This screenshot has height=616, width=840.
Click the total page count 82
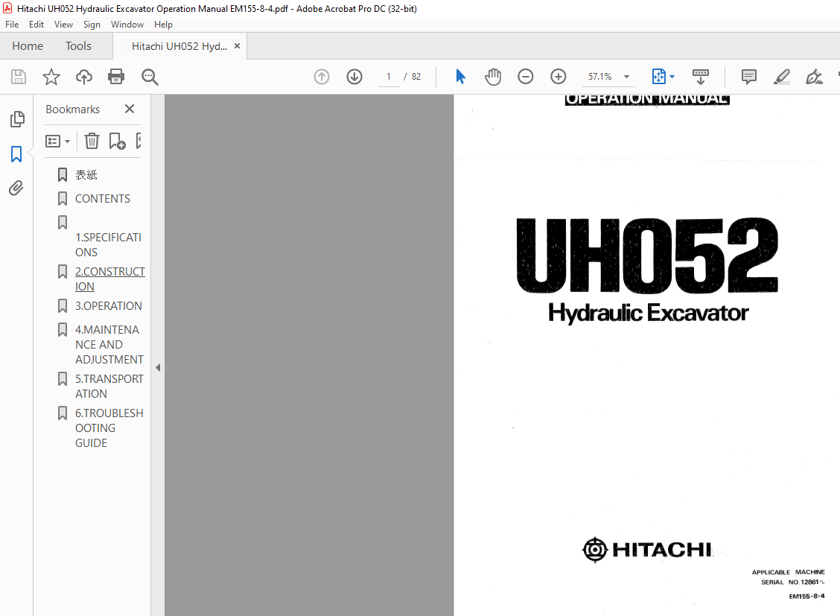(416, 77)
